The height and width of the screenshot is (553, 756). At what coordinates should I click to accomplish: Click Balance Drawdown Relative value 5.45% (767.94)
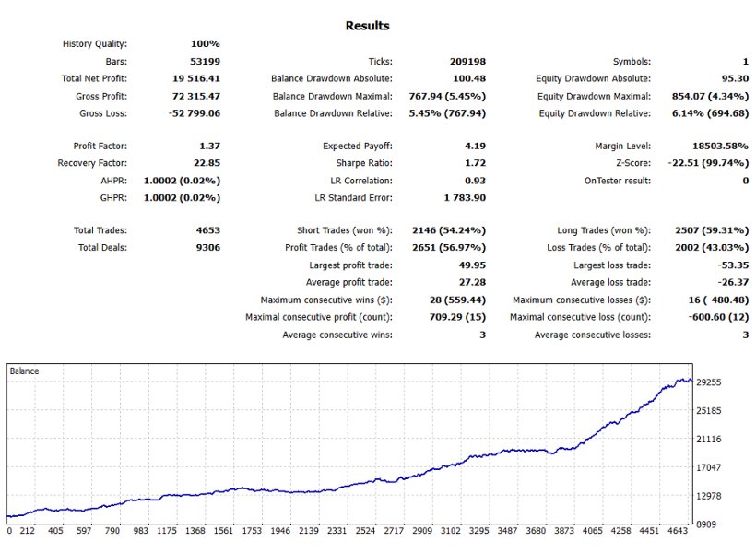coord(447,113)
